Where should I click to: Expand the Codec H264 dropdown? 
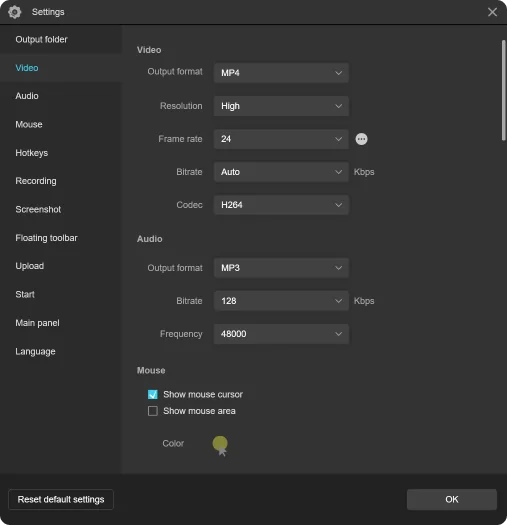pyautogui.click(x=281, y=205)
